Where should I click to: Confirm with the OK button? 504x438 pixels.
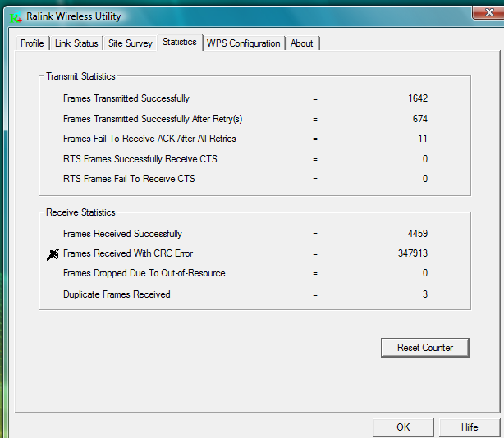403,427
